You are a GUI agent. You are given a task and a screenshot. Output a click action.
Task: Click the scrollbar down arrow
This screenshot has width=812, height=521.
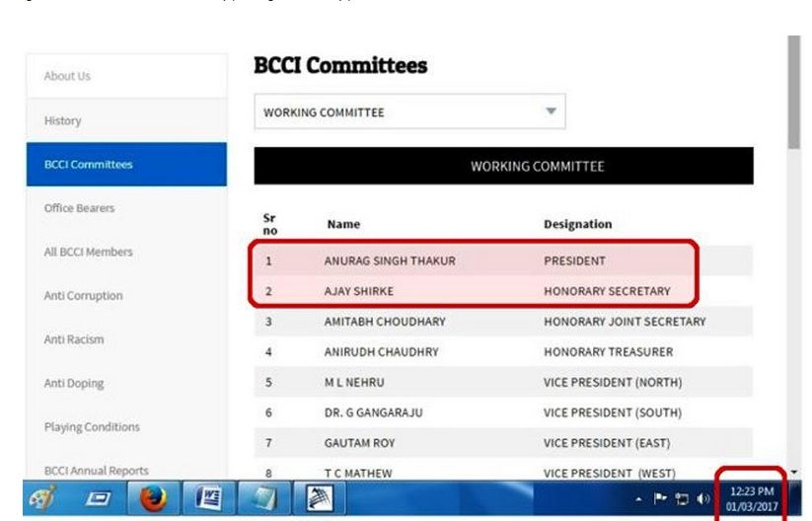pos(794,472)
